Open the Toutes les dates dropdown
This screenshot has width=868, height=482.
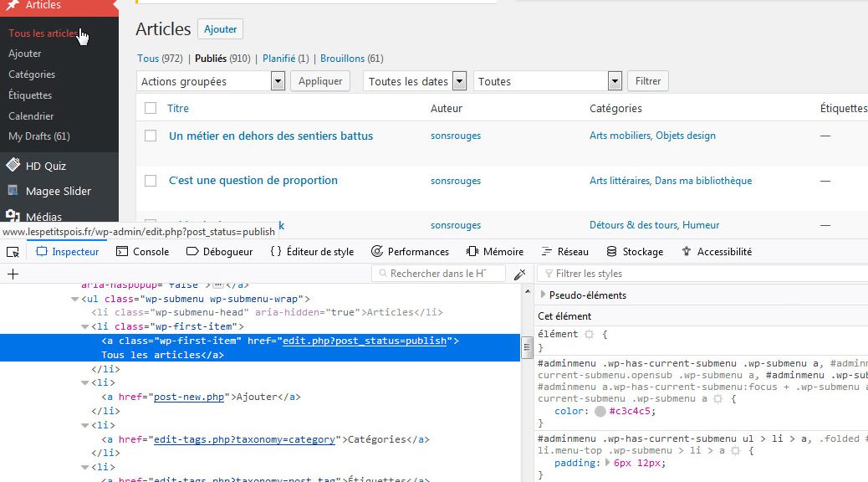415,81
